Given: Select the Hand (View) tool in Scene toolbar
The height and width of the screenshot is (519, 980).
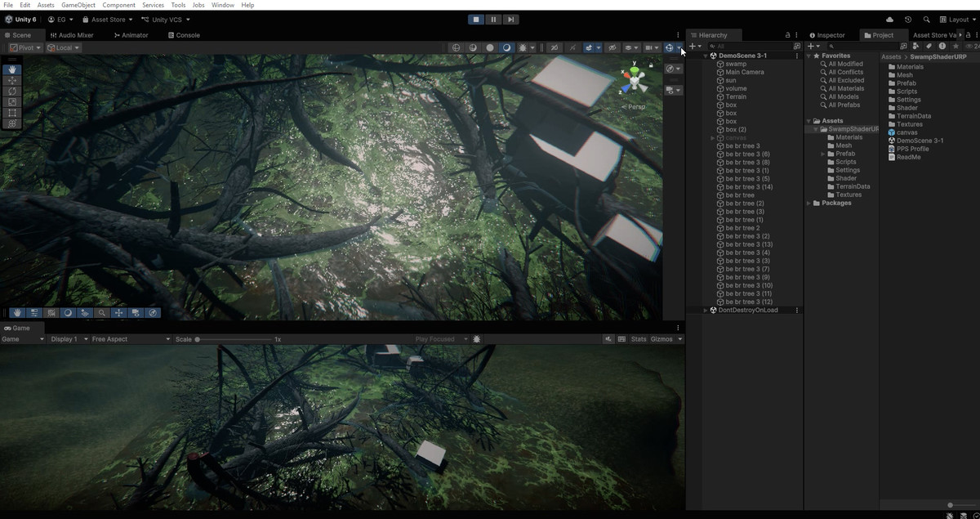Looking at the screenshot, I should 12,69.
